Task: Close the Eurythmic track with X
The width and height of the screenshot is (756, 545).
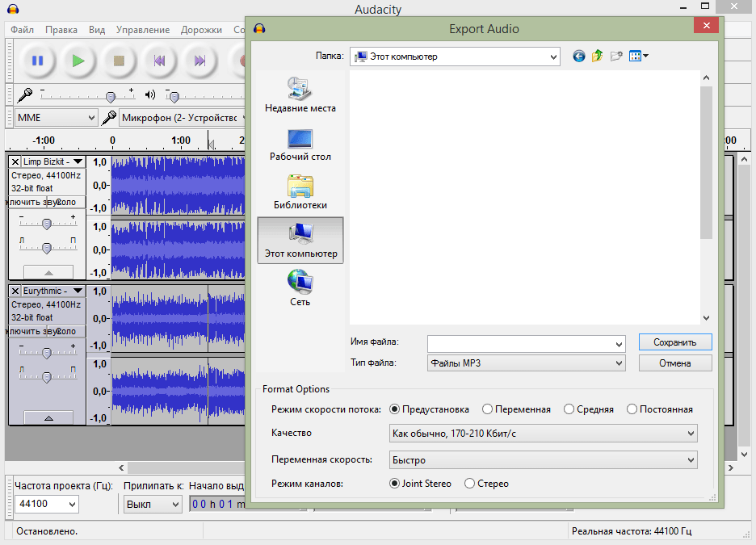Action: point(15,291)
